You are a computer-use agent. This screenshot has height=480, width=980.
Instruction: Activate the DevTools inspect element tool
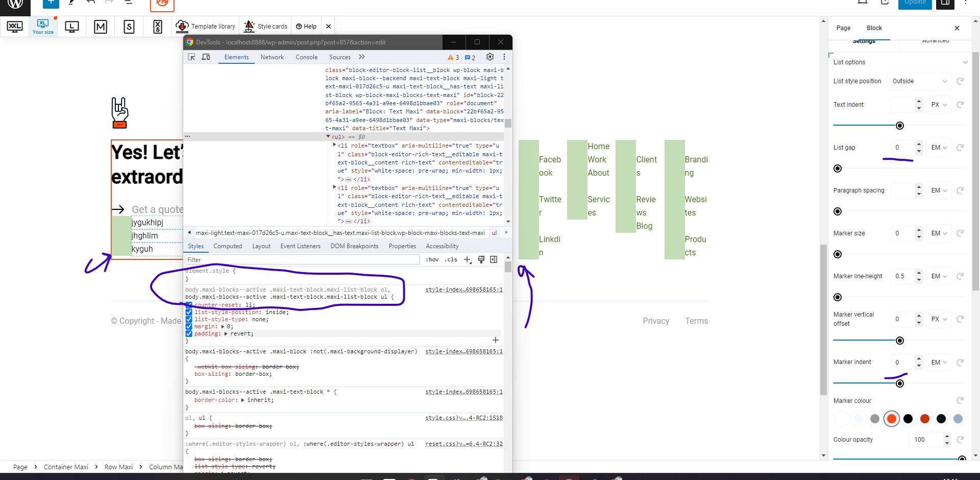click(x=191, y=57)
